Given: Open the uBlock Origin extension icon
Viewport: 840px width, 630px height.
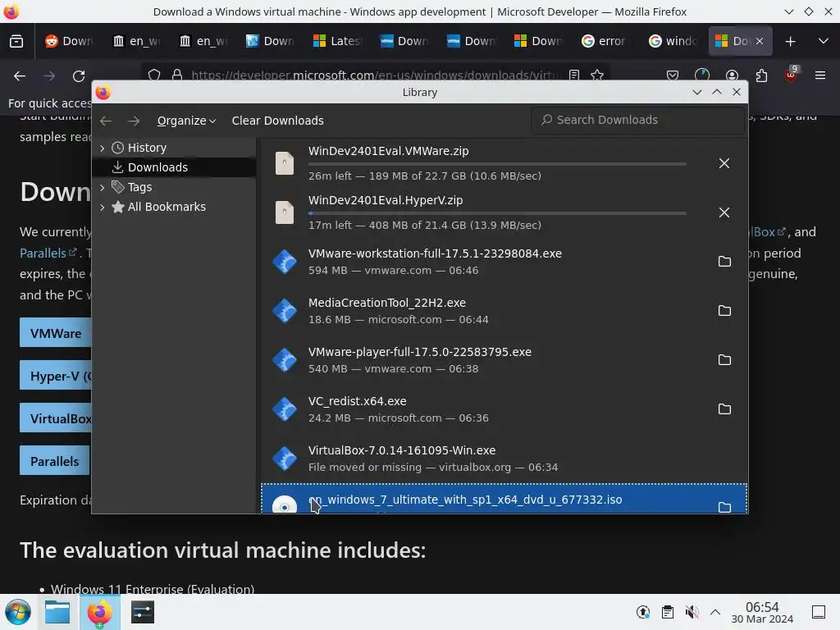Looking at the screenshot, I should pos(791,75).
